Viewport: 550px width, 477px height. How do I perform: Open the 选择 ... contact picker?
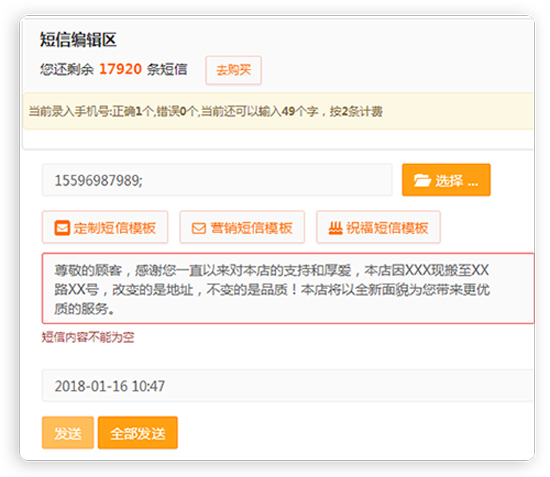446,180
